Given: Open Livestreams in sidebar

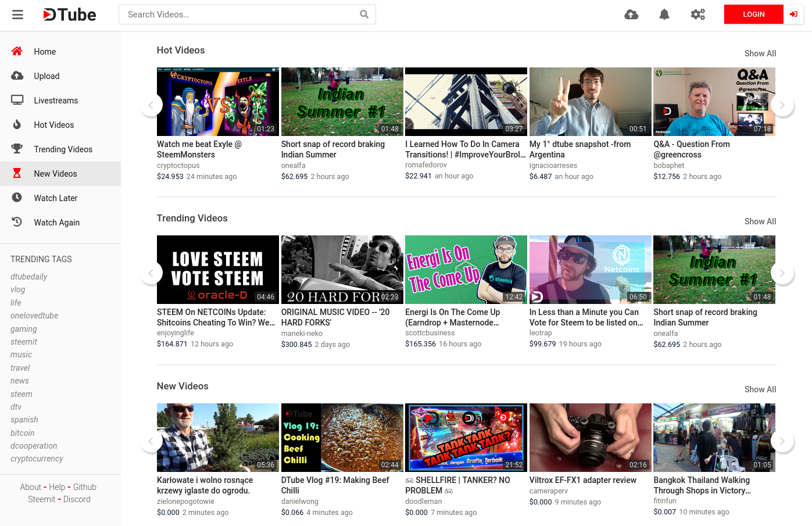Looking at the screenshot, I should click(60, 101).
